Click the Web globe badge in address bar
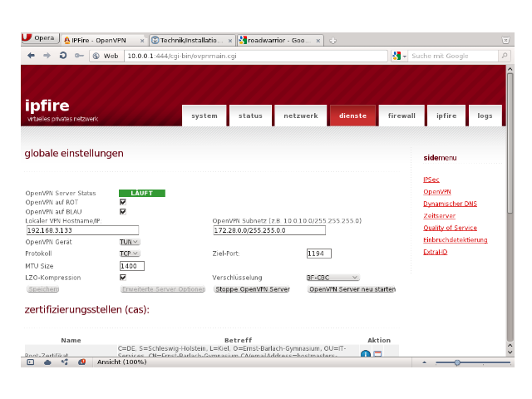 click(x=106, y=56)
